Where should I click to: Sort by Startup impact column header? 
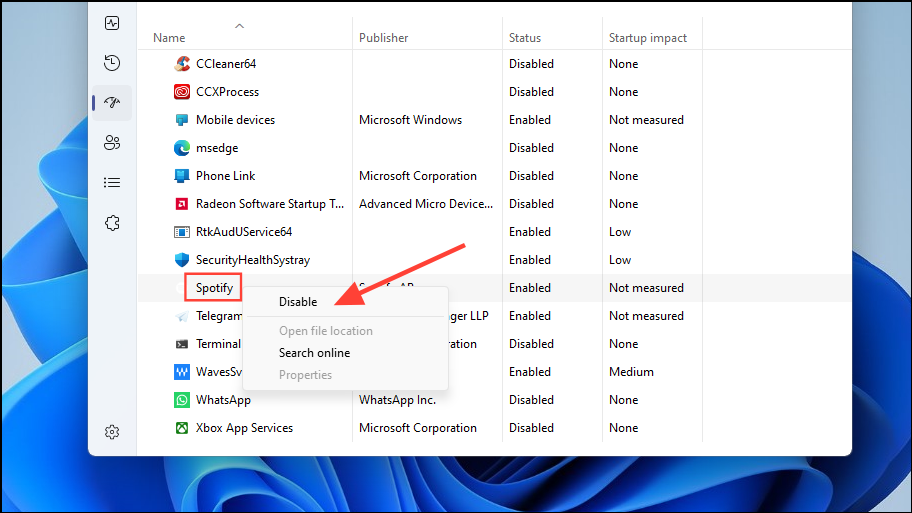[x=648, y=38]
